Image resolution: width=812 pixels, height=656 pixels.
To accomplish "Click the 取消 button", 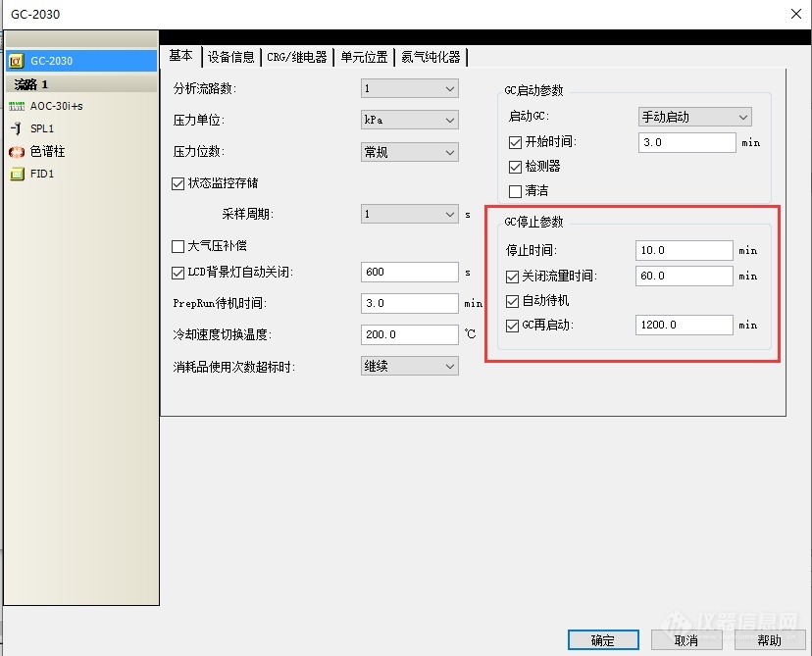I will [x=686, y=640].
